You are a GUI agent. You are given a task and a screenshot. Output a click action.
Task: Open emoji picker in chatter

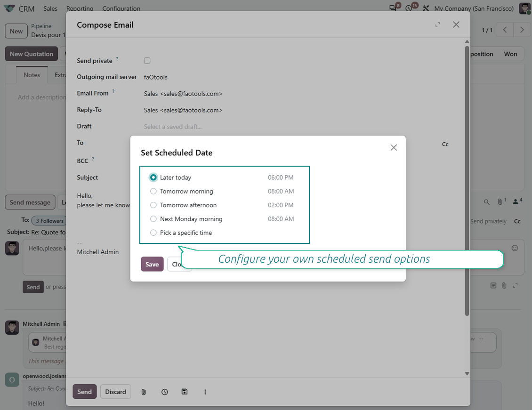[x=515, y=248]
